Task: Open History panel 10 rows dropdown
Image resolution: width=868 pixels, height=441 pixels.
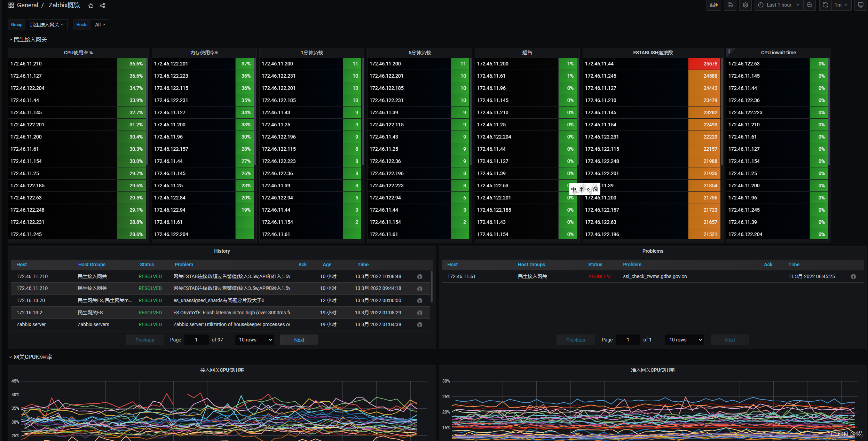Action: click(254, 340)
